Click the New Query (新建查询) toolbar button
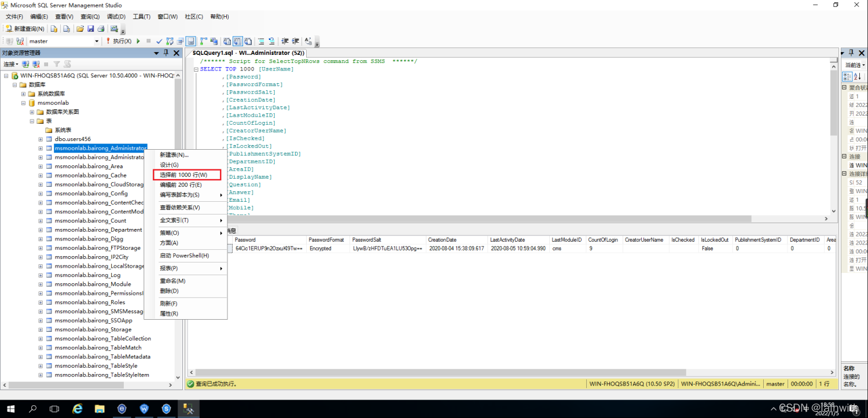 pos(25,28)
